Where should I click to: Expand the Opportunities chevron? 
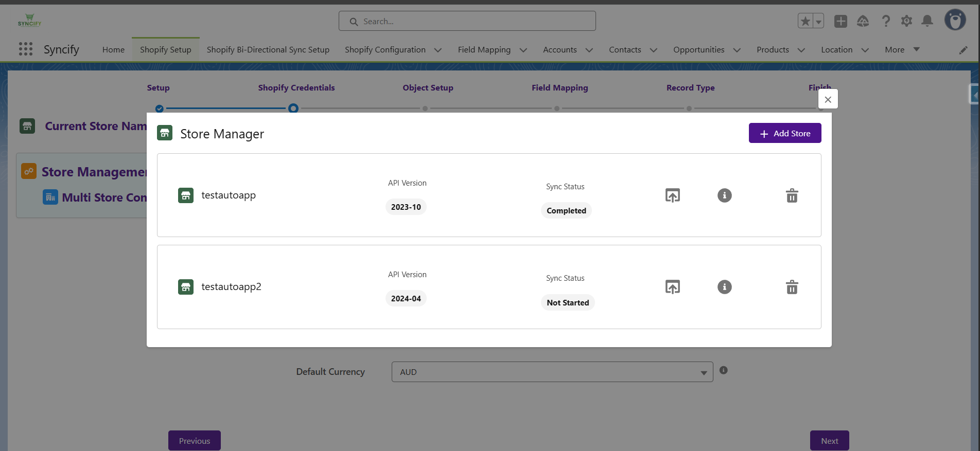(737, 50)
